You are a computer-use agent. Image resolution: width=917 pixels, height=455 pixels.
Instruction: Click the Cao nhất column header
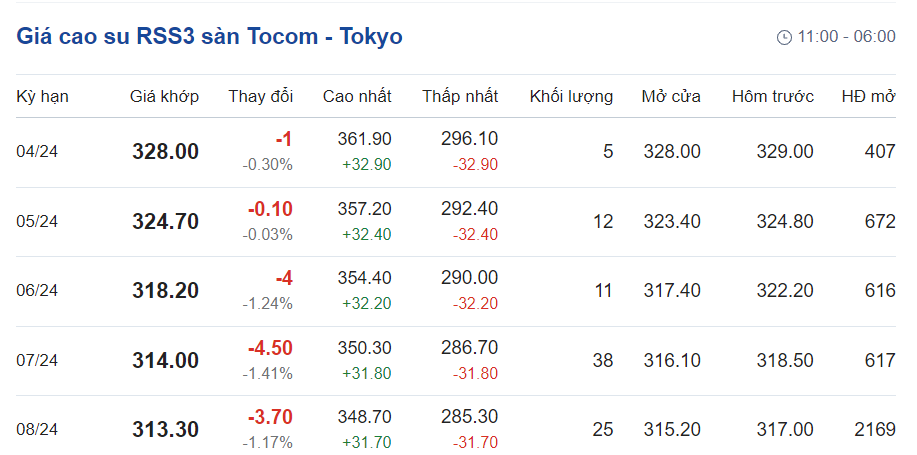357,97
